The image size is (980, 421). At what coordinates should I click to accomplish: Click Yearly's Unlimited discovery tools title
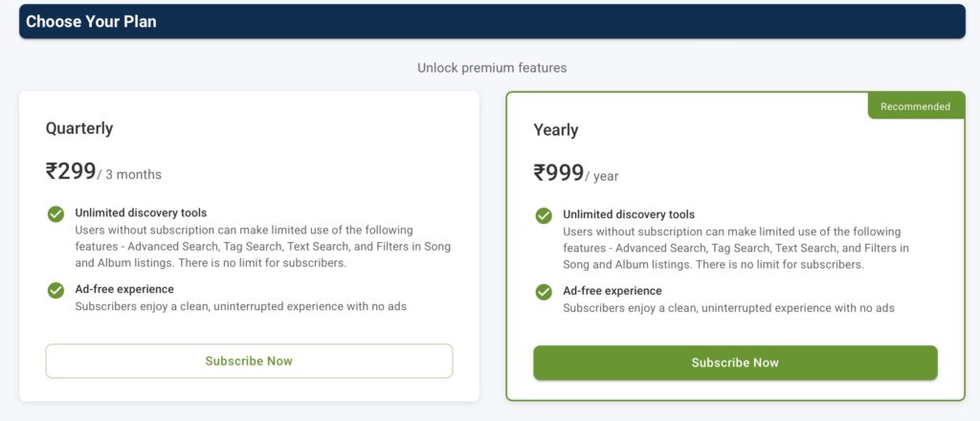point(629,214)
